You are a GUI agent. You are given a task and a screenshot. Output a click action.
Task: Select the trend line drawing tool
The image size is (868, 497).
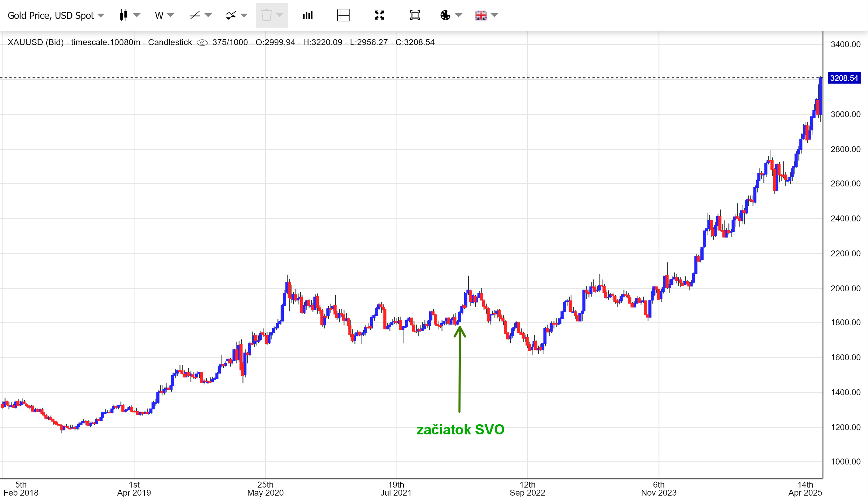pyautogui.click(x=195, y=15)
